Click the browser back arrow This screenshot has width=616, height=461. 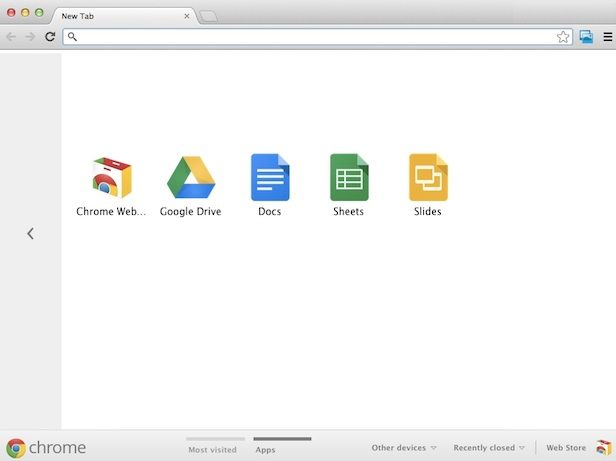11,37
